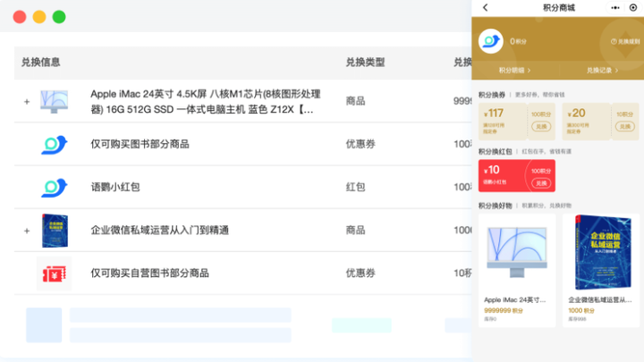Open the Apple iMac product card
The image size is (644, 362).
tap(517, 269)
